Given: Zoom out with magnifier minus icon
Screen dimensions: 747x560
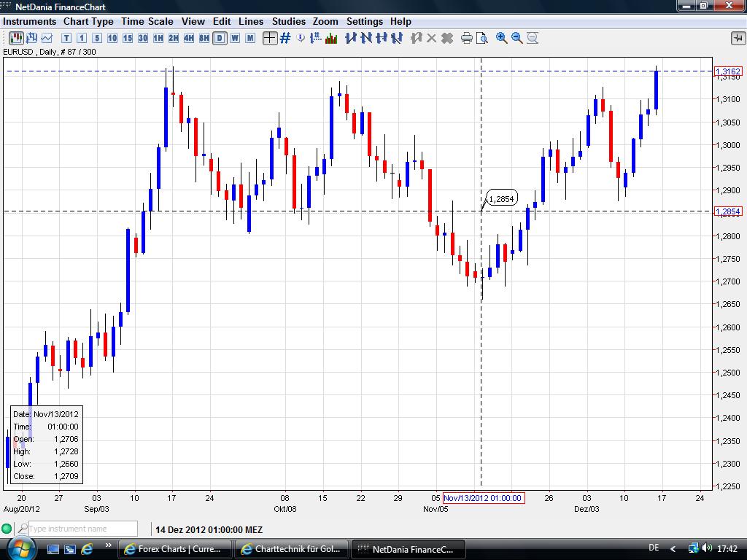Looking at the screenshot, I should click(x=516, y=38).
